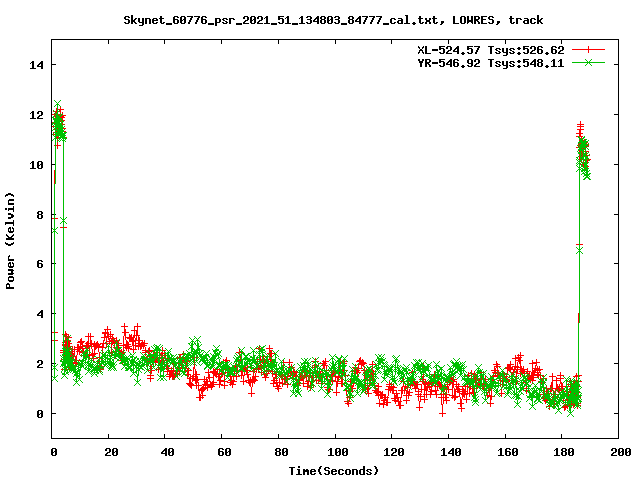Click the x-axis tick label 140
The height and width of the screenshot is (480, 640).
(x=451, y=452)
